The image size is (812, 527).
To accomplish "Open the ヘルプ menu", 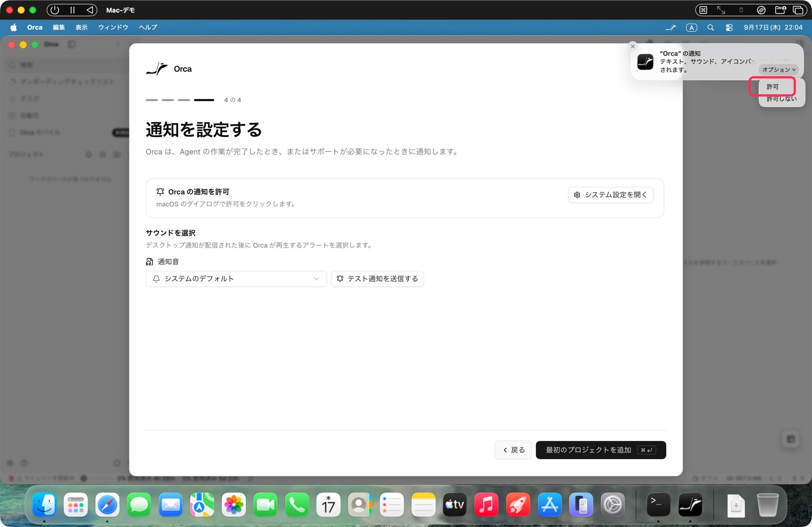I will pos(148,27).
